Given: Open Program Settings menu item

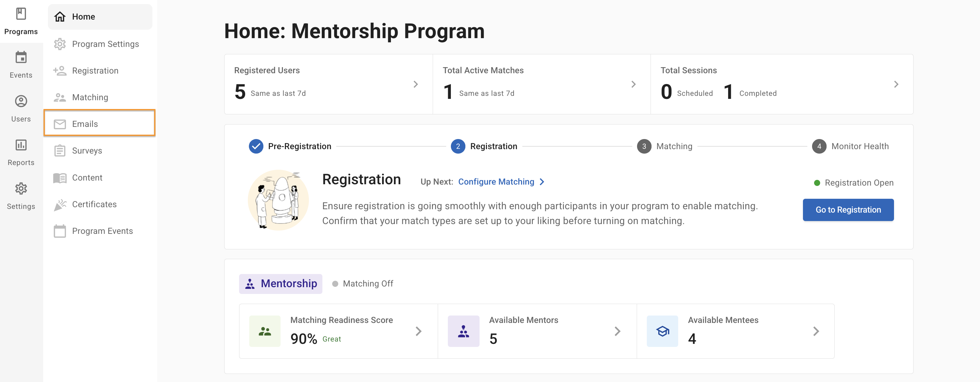Looking at the screenshot, I should click(105, 44).
